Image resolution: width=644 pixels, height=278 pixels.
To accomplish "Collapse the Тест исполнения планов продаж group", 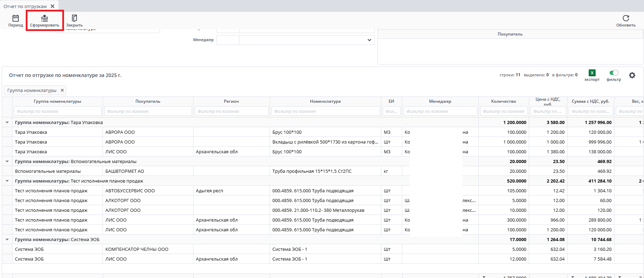I will [7, 181].
